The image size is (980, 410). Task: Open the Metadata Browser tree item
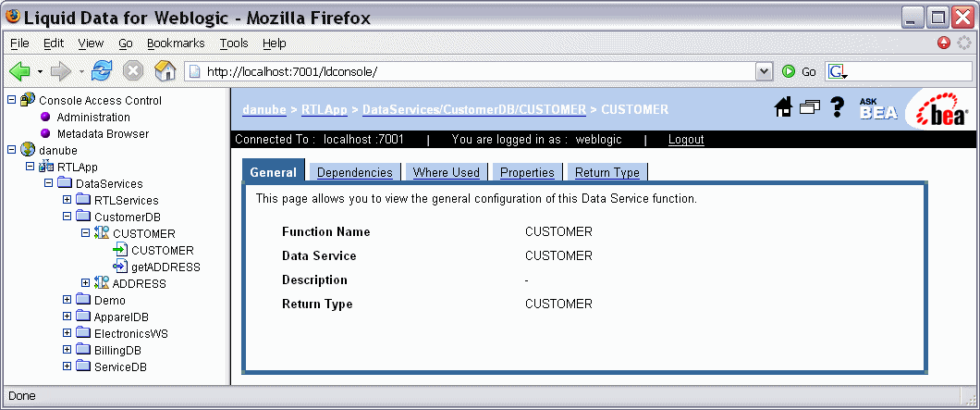click(103, 133)
